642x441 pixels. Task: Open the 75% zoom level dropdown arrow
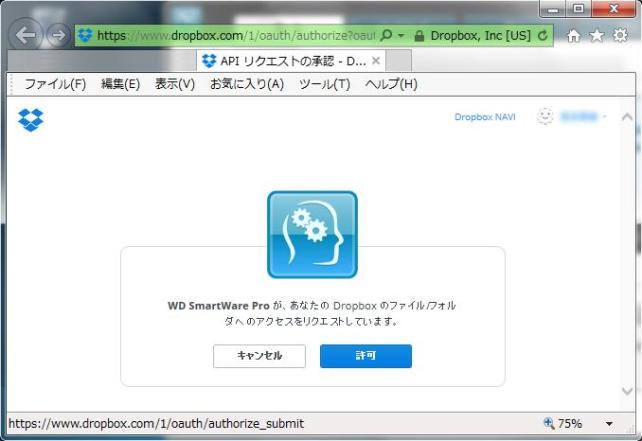609,424
